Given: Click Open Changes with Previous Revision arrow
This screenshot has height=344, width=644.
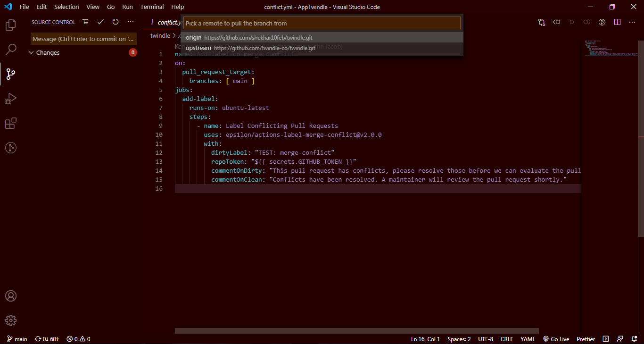Looking at the screenshot, I should pyautogui.click(x=557, y=22).
